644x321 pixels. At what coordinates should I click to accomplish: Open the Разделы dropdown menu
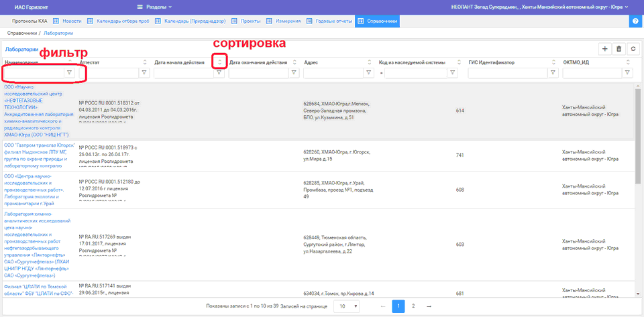(x=154, y=7)
